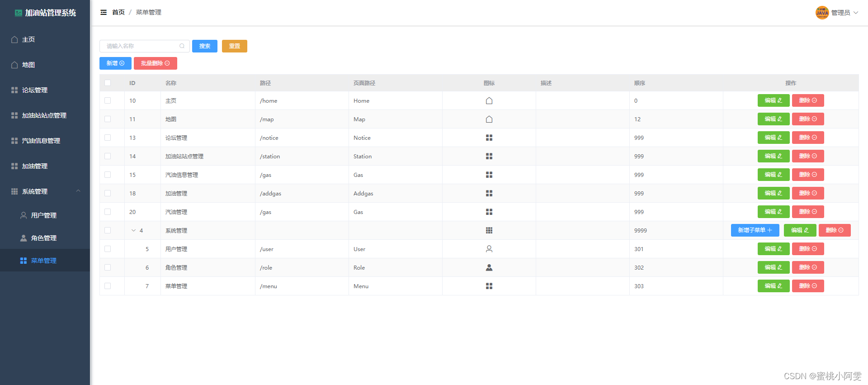This screenshot has width=868, height=385.
Task: Check the checkbox for row ID 15
Action: [x=108, y=175]
